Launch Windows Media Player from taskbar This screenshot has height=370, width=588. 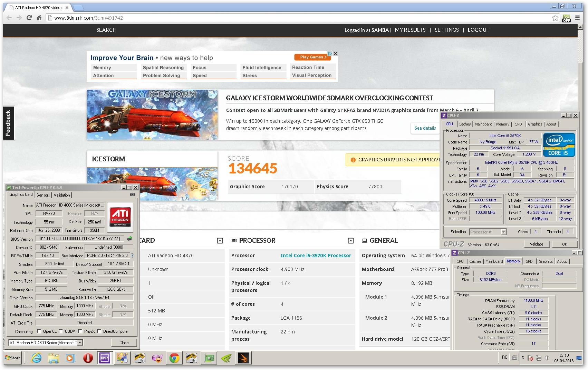tap(70, 358)
